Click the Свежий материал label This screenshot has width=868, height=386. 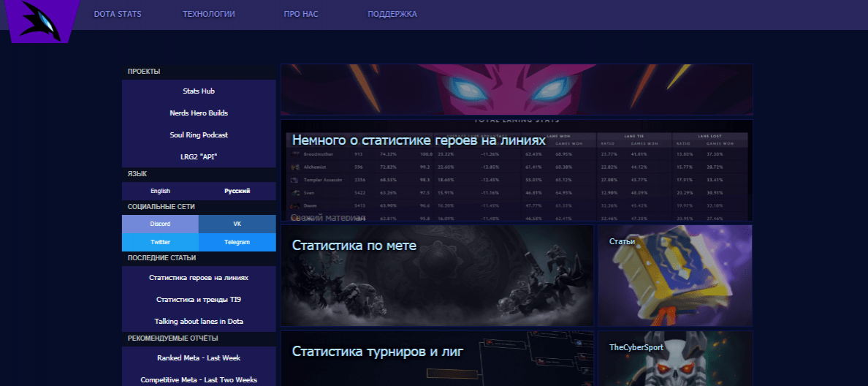(x=328, y=218)
